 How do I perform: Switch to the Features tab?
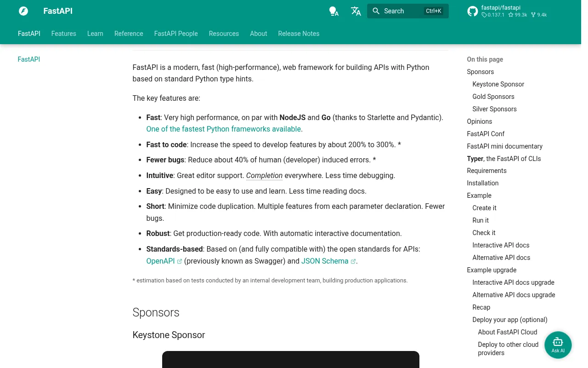coord(64,34)
